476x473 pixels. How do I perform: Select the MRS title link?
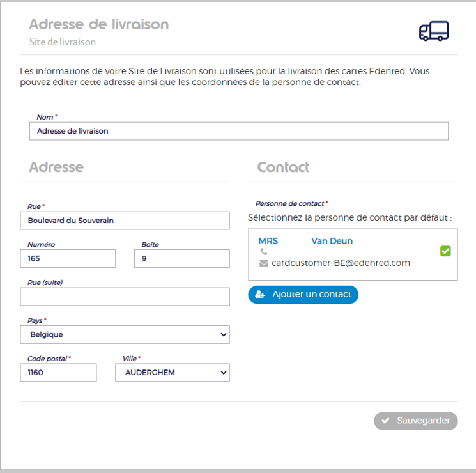[268, 241]
